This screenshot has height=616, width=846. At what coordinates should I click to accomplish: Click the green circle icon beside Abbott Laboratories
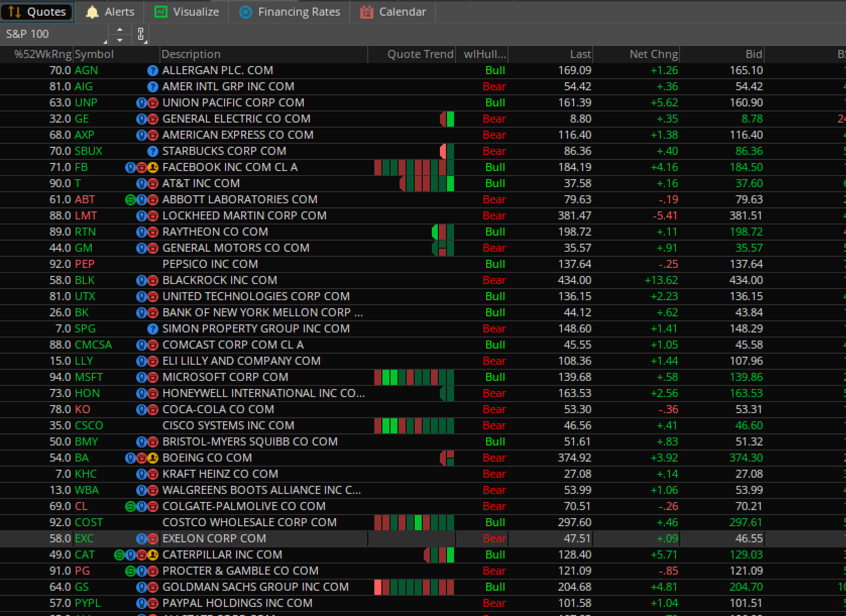(130, 200)
